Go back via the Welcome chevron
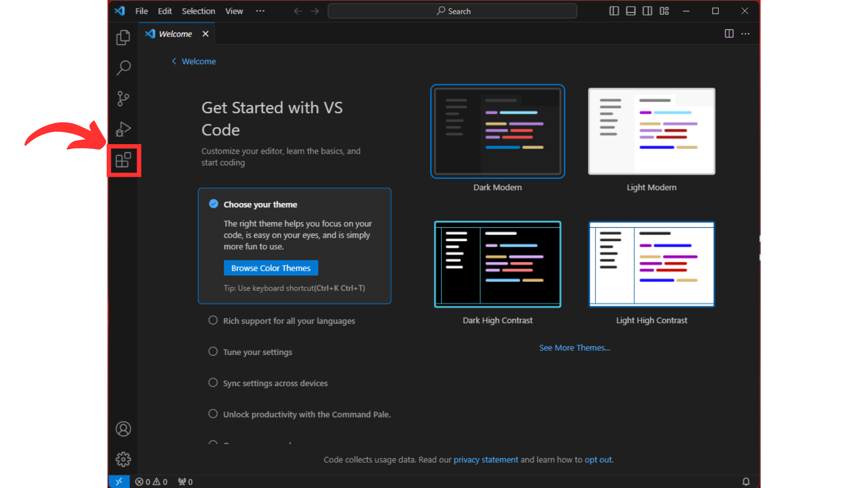 [x=174, y=61]
